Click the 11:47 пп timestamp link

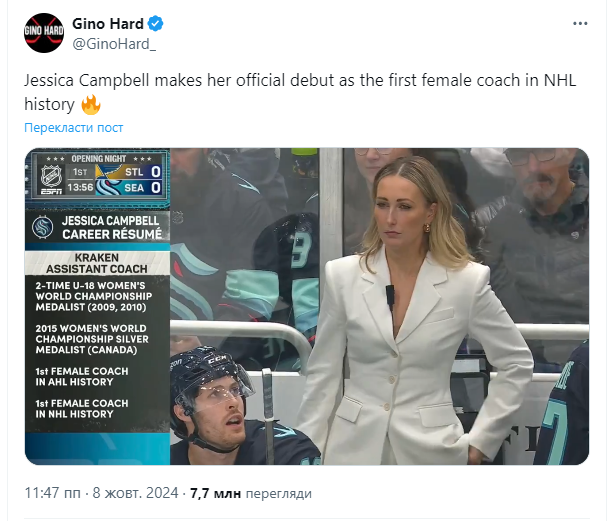click(x=53, y=493)
